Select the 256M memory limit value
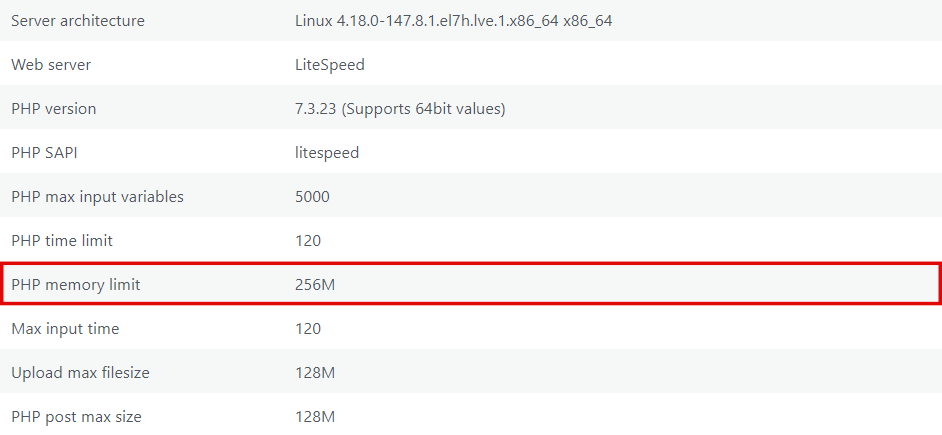942x435 pixels. tap(315, 285)
